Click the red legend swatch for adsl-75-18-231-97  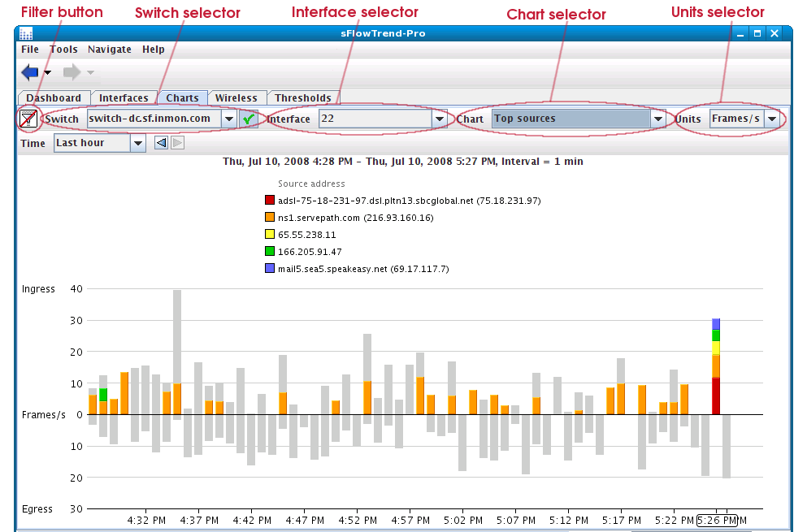pyautogui.click(x=270, y=200)
